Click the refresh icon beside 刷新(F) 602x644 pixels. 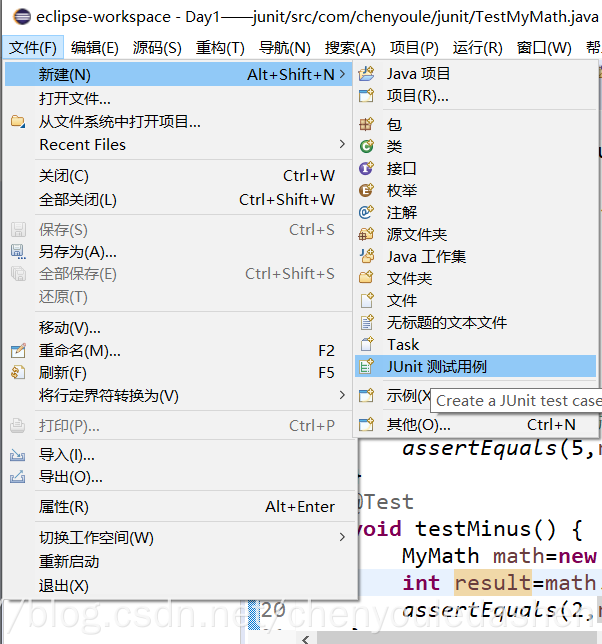pyautogui.click(x=18, y=373)
